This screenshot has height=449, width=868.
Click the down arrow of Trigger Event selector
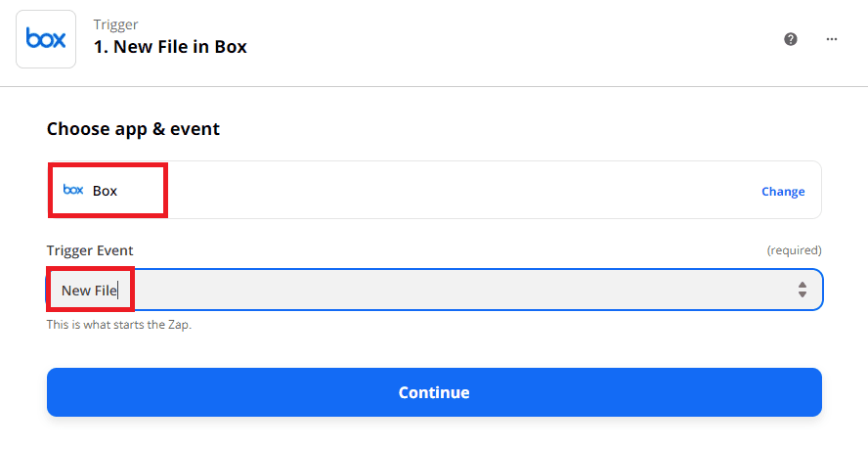pyautogui.click(x=802, y=294)
